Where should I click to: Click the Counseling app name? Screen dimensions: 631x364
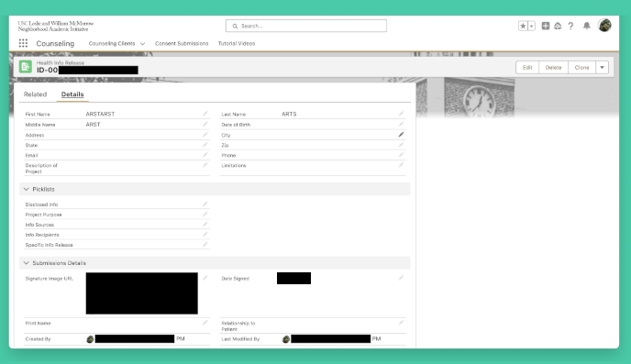point(55,43)
